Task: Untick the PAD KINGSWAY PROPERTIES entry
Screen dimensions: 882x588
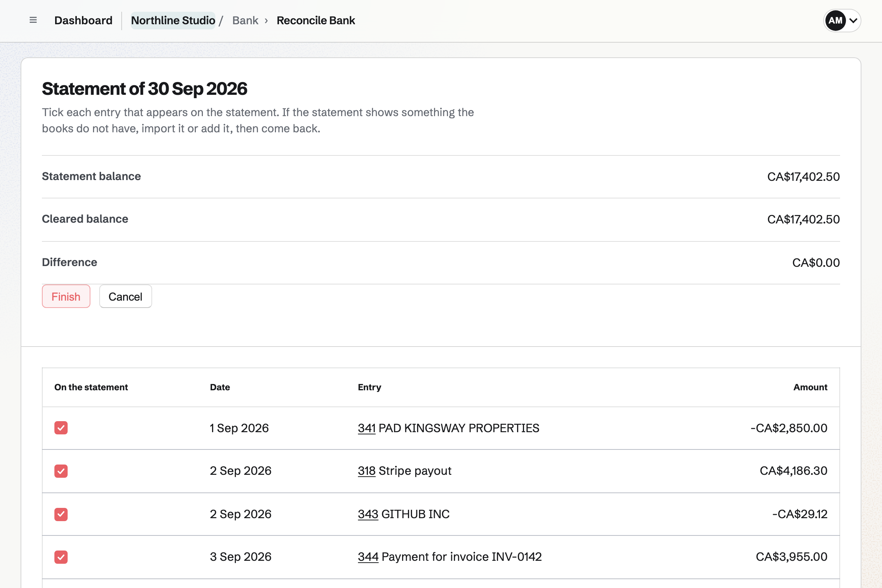Action: pyautogui.click(x=61, y=428)
